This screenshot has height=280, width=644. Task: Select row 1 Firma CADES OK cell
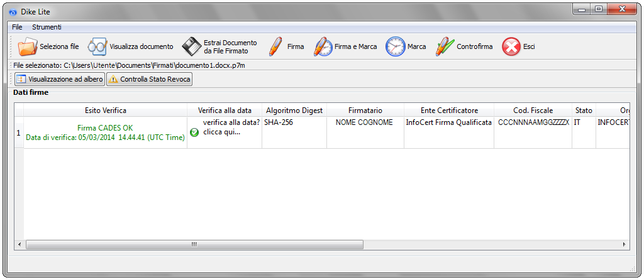tap(106, 128)
